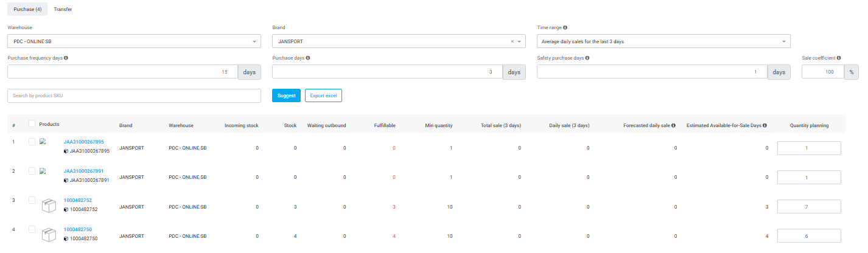Image resolution: width=868 pixels, height=253 pixels.
Task: Select the Purchase (4) tab
Action: pyautogui.click(x=27, y=9)
